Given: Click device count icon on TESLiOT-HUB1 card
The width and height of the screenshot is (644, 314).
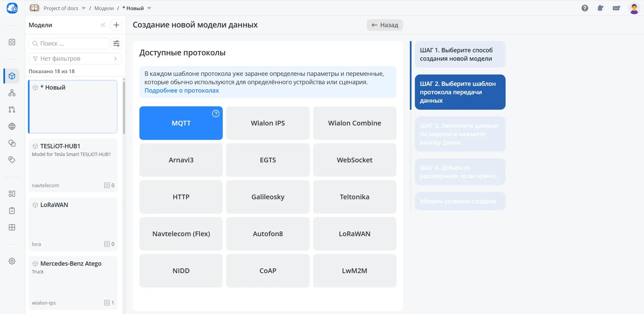Looking at the screenshot, I should coord(107,185).
